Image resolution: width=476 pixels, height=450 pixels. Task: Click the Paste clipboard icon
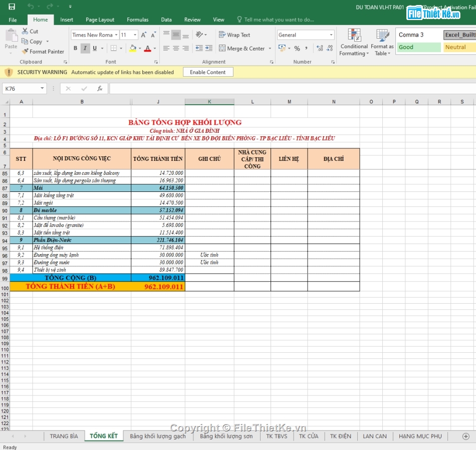point(11,36)
